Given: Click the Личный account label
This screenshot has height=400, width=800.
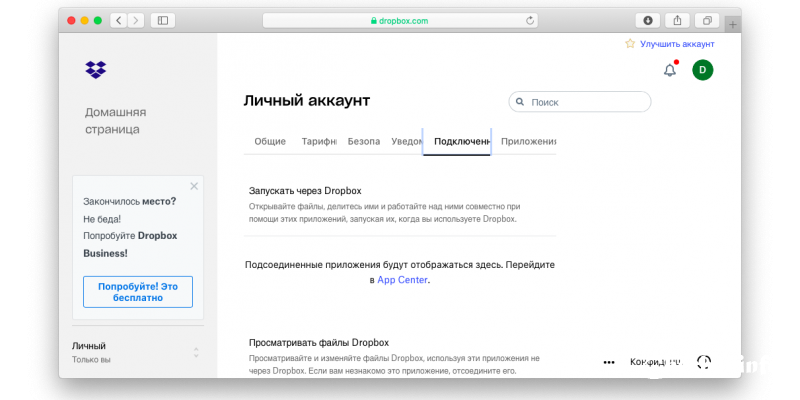Looking at the screenshot, I should pos(89,346).
